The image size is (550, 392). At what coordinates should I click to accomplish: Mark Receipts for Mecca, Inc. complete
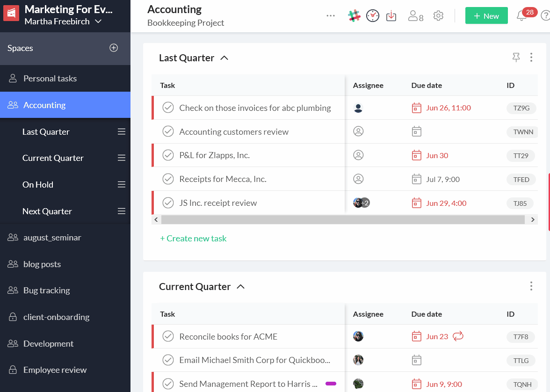click(x=168, y=179)
